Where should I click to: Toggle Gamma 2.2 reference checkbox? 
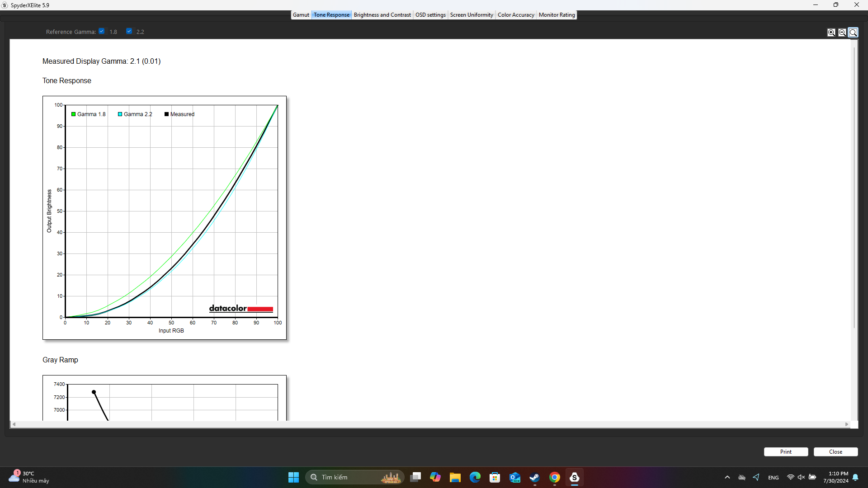click(129, 31)
